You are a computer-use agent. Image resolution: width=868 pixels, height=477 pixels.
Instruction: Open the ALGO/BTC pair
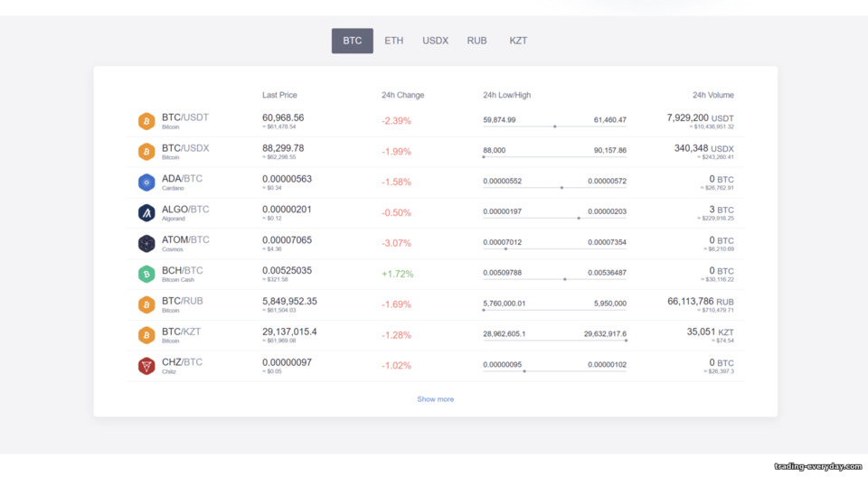pos(185,210)
